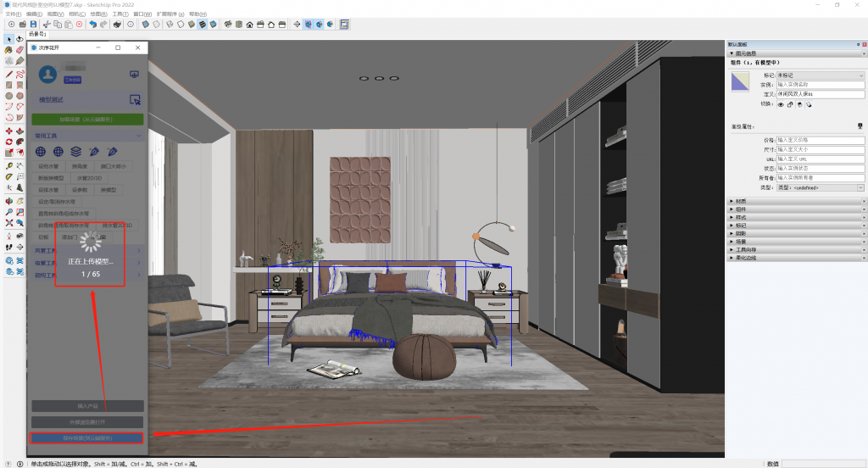Click the definition field 休闲风双人床01
Image resolution: width=868 pixels, height=468 pixels.
point(821,94)
